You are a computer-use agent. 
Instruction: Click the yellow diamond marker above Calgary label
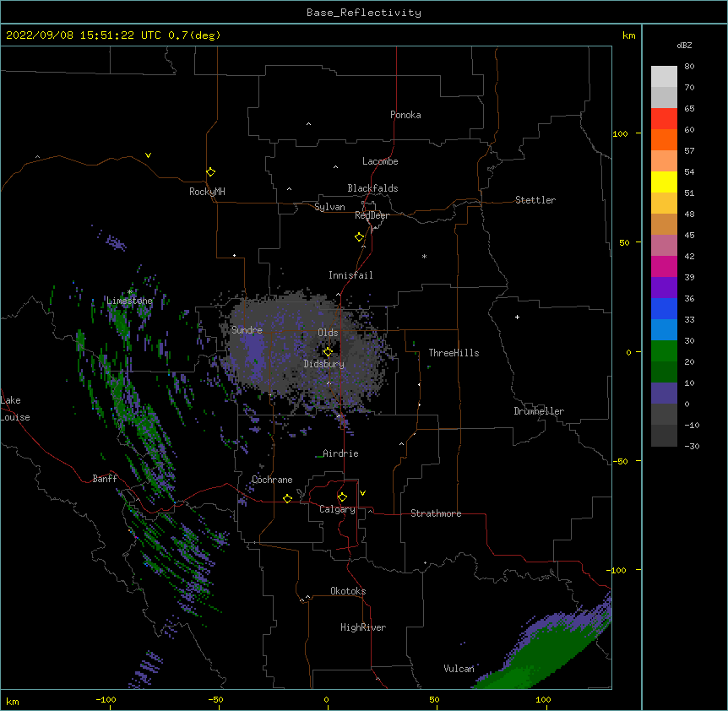point(342,497)
